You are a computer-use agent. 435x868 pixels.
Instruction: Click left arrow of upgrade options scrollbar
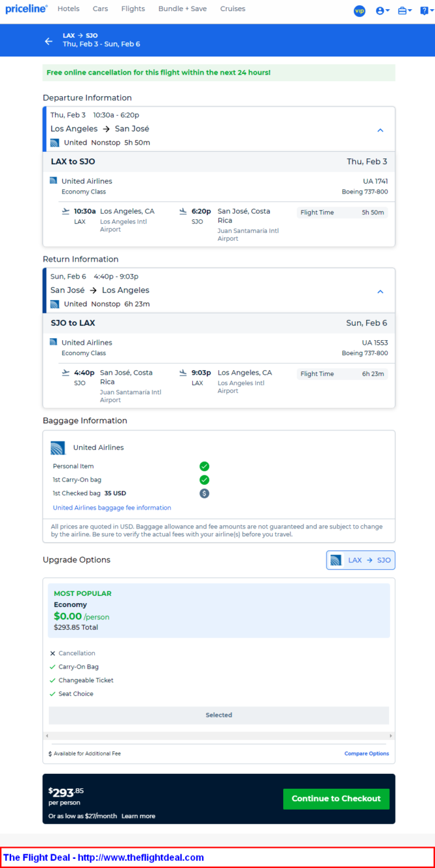(46, 736)
